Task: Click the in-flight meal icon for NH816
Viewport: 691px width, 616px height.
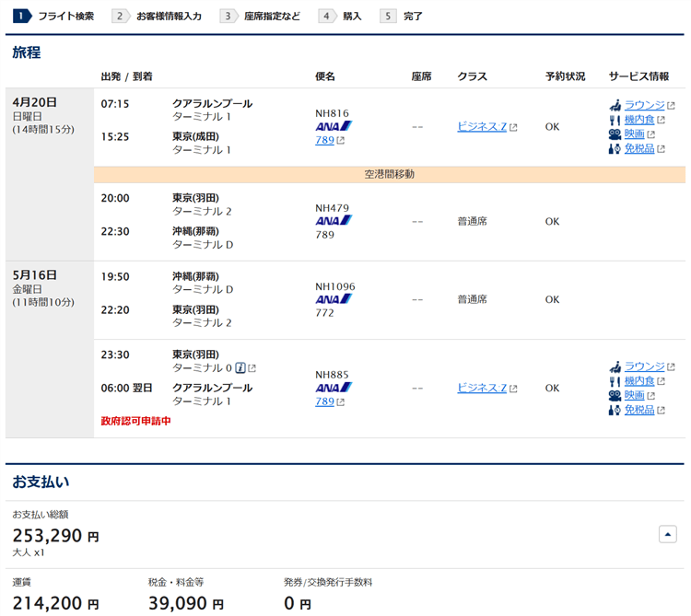Action: tap(615, 120)
